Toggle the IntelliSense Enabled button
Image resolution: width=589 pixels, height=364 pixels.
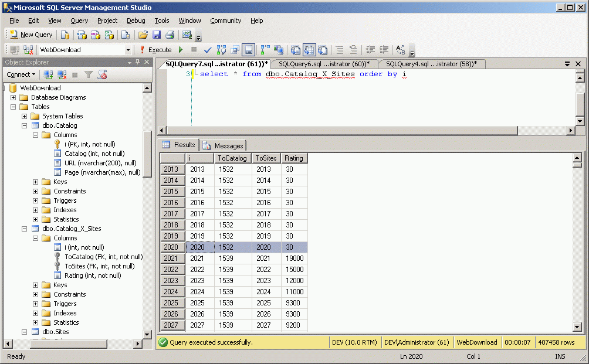248,50
